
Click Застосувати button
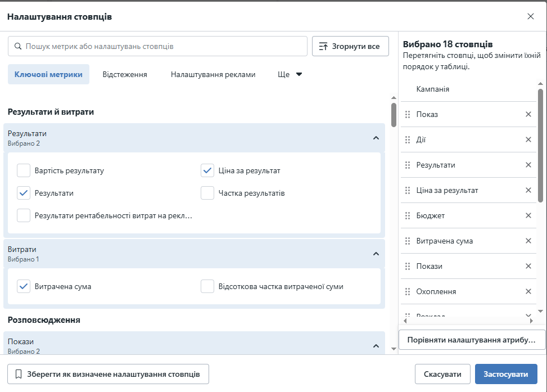(506, 374)
